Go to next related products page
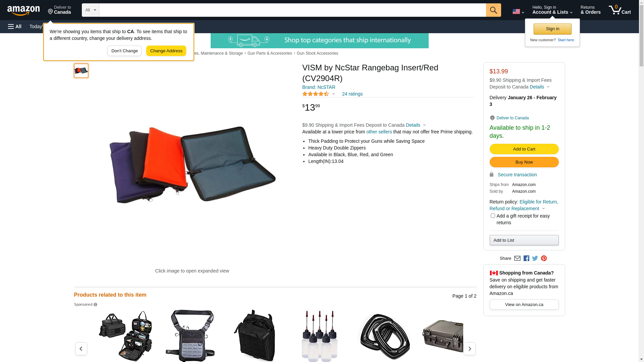Screen dimensions: 644x362 click(469, 349)
